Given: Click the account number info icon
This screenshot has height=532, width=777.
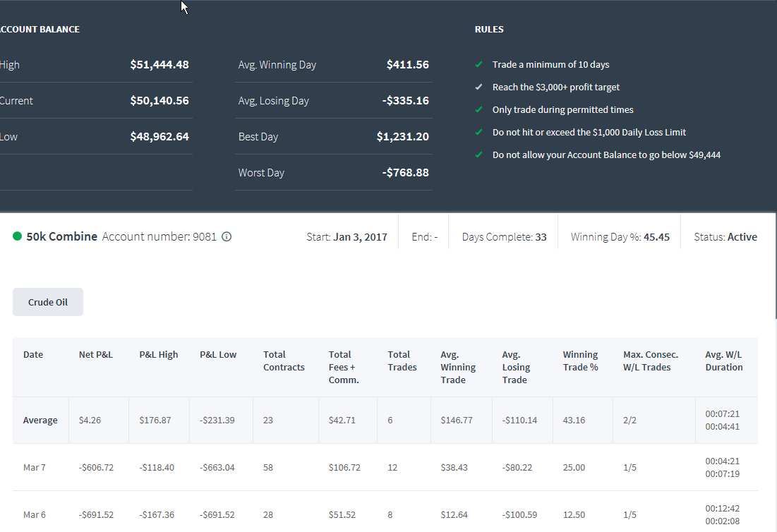Looking at the screenshot, I should coord(227,237).
